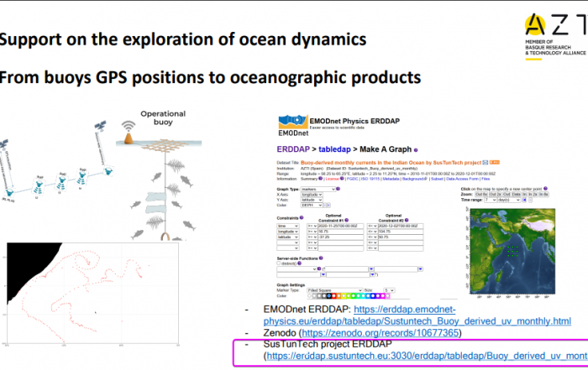
Task: Open the SusTunTech project ERDDAP URL
Action: [427, 356]
